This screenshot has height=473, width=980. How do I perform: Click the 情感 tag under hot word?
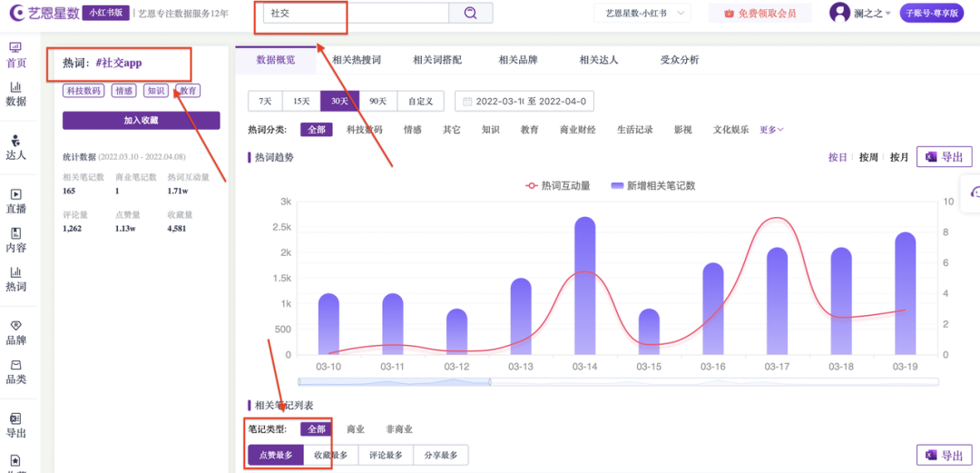123,92
